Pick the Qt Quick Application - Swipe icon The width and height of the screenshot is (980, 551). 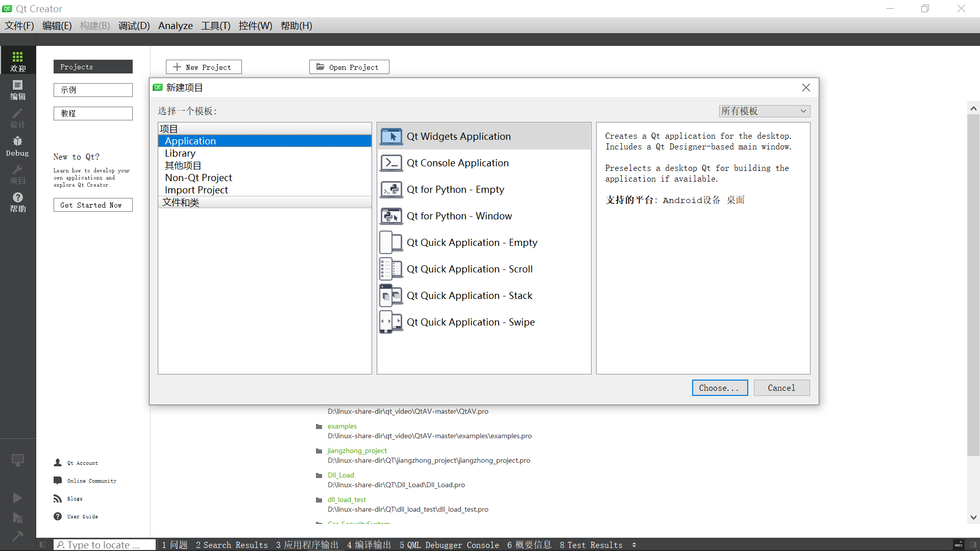coord(391,322)
